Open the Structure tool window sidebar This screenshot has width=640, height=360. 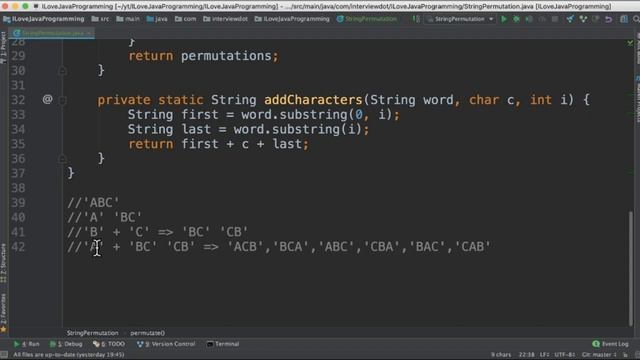[3, 262]
